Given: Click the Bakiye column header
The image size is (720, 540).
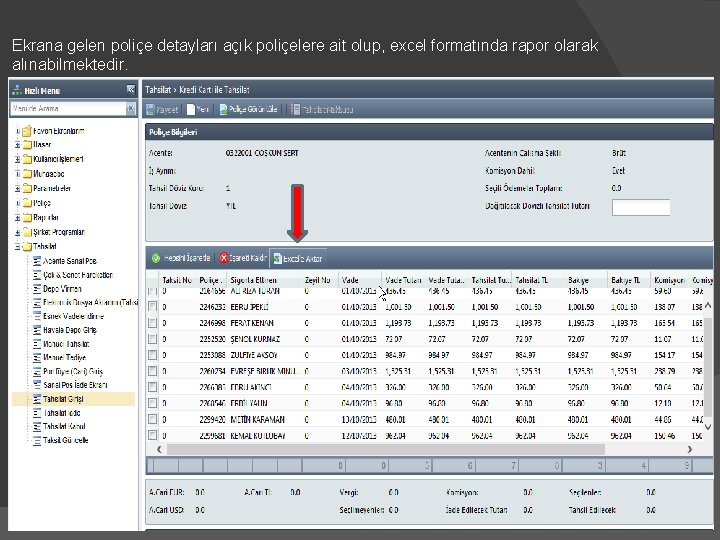Looking at the screenshot, I should tap(585, 280).
